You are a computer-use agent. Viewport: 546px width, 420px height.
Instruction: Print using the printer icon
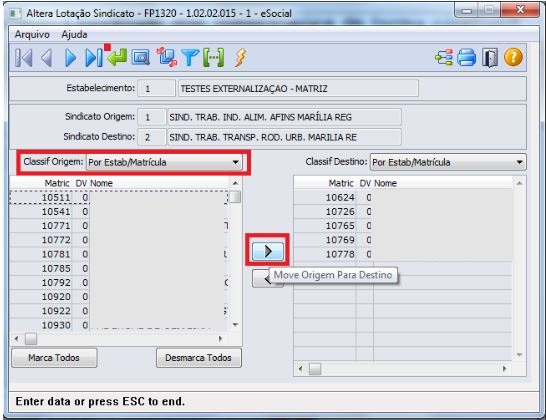[467, 57]
